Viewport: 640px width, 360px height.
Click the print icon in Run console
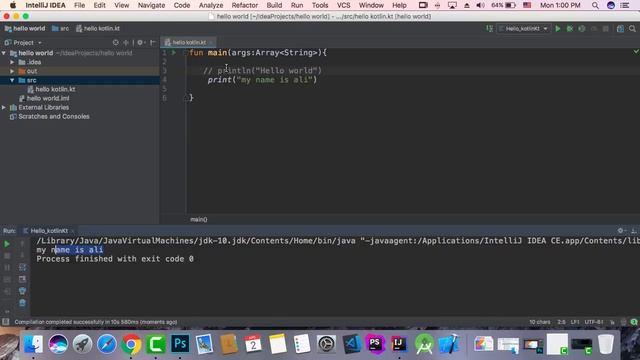[22, 291]
